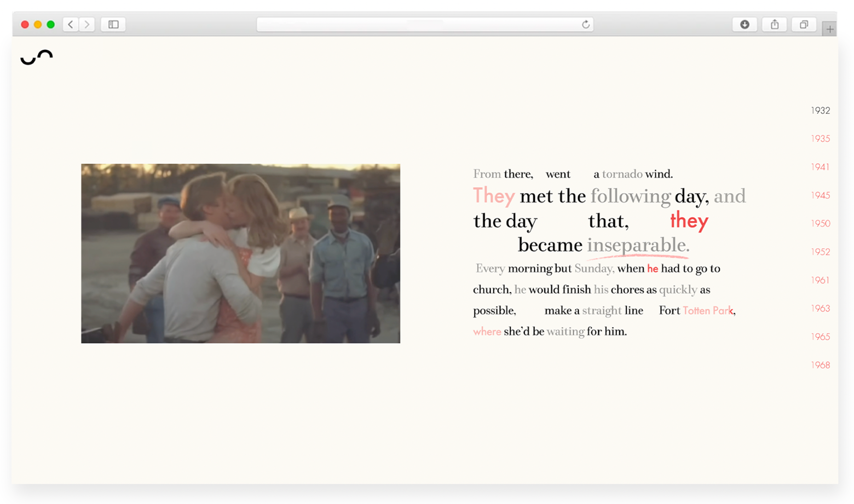Viewport: 854px width, 504px height.
Task: Jump to year 1963 on the timeline
Action: [820, 308]
